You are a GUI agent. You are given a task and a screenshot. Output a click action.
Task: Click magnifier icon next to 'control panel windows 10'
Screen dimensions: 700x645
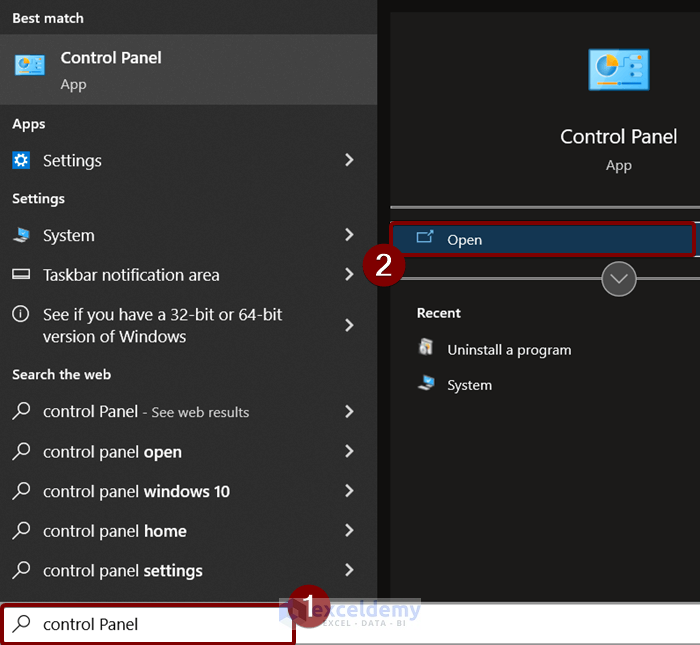[x=21, y=491]
